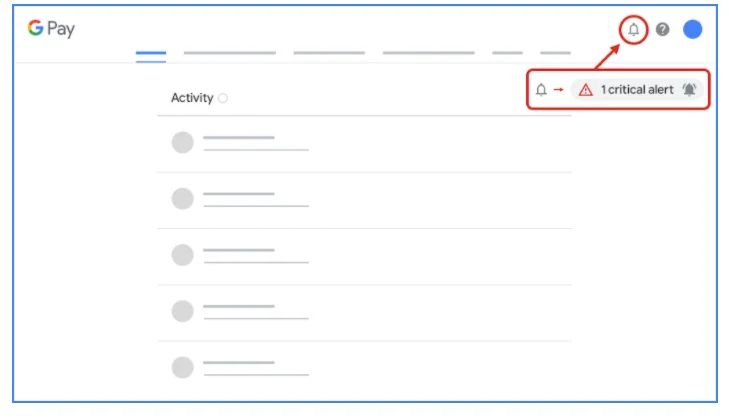
Task: Open the fifth activity entry's avatar circle
Action: (182, 367)
